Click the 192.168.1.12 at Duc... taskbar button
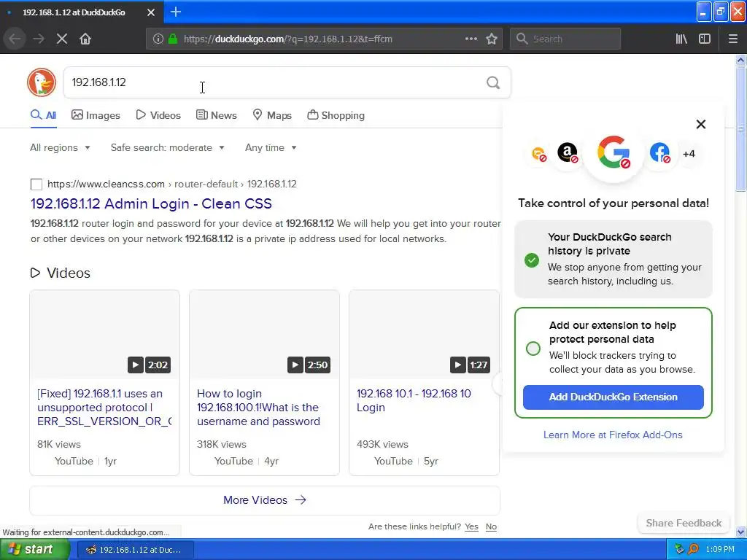Image resolution: width=747 pixels, height=560 pixels. coord(135,550)
